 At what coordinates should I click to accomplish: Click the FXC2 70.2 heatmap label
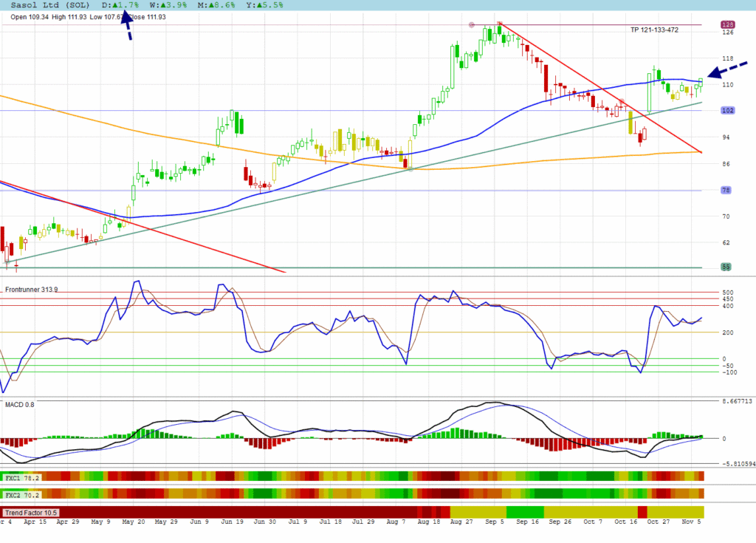pos(22,494)
